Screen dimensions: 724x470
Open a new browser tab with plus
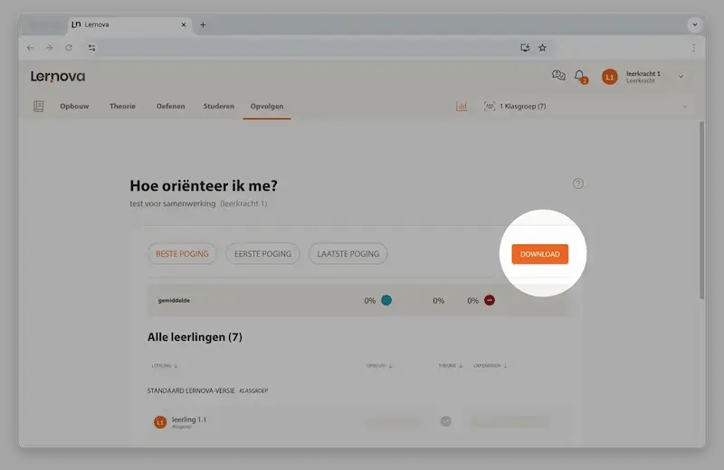coord(203,24)
